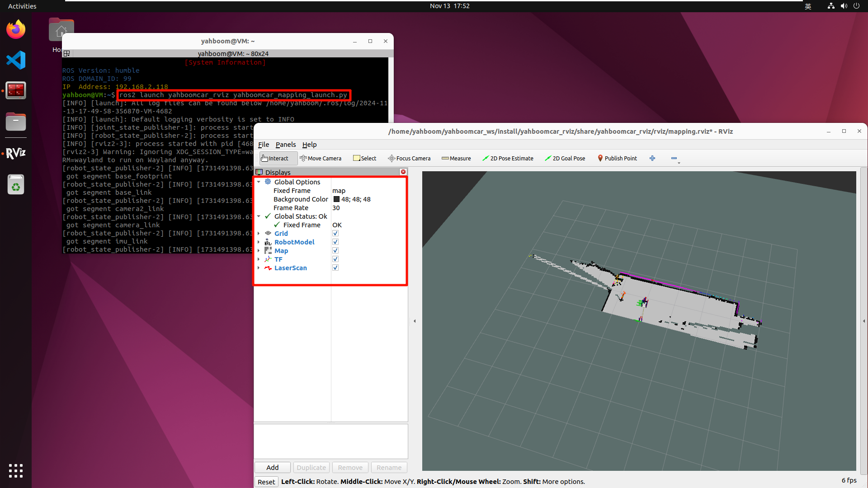Screen dimensions: 868x488
Task: Click the LaserScan display icon
Action: 268,267
